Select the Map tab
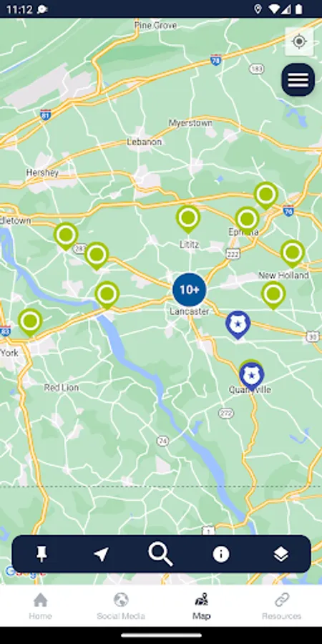Image resolution: width=322 pixels, height=644 pixels. (201, 606)
